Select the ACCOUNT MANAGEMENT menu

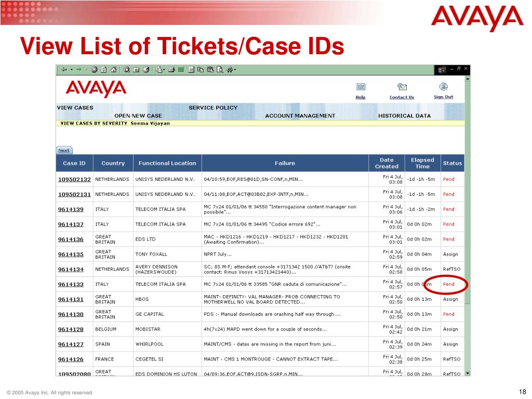(300, 116)
